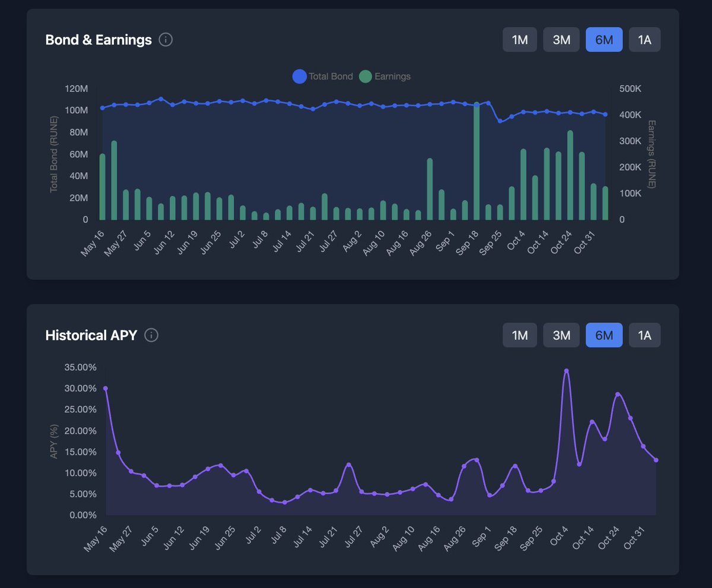This screenshot has width=712, height=588.
Task: Click the Historical APY title
Action: click(x=91, y=335)
